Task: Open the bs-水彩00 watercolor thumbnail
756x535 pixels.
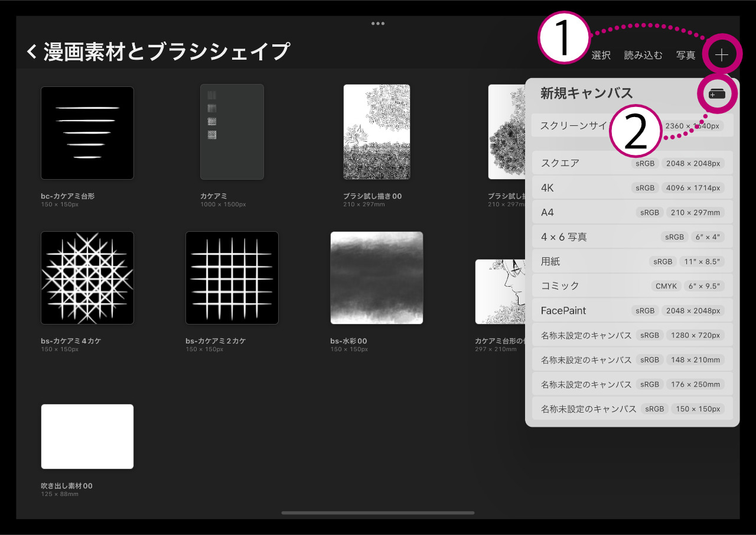Action: pos(376,278)
